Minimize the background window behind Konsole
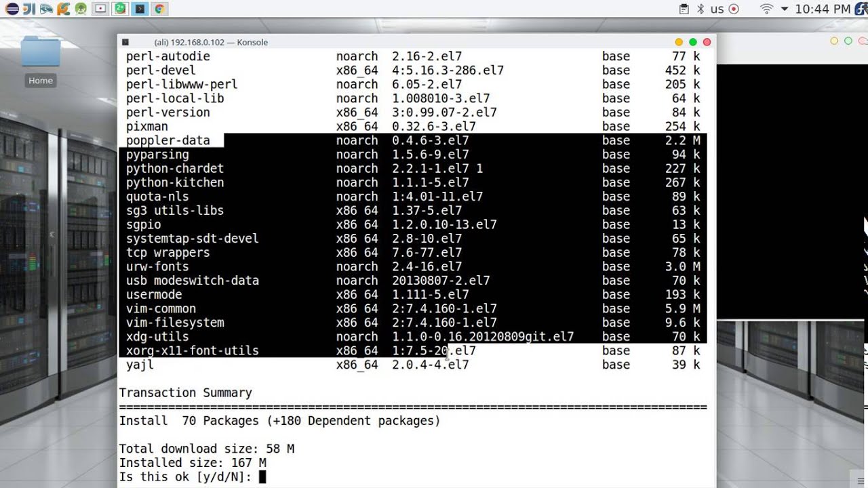Viewport: 868px width, 488px height. point(834,41)
